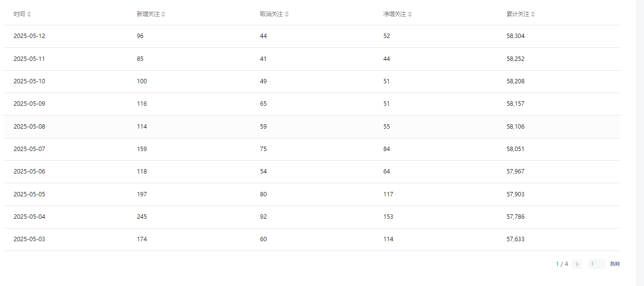Click the 时间 column header label
The width and height of the screenshot is (644, 286).
(x=19, y=14)
